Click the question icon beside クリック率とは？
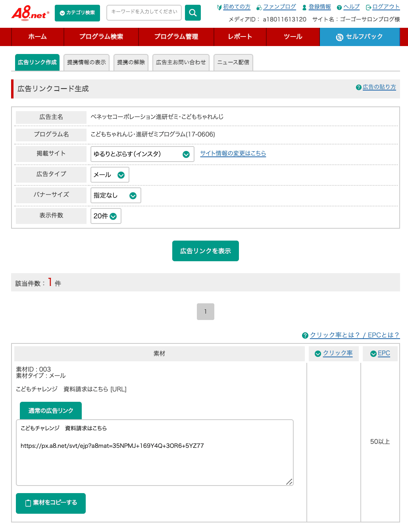Viewport: 408px width, 532px height. tap(305, 335)
